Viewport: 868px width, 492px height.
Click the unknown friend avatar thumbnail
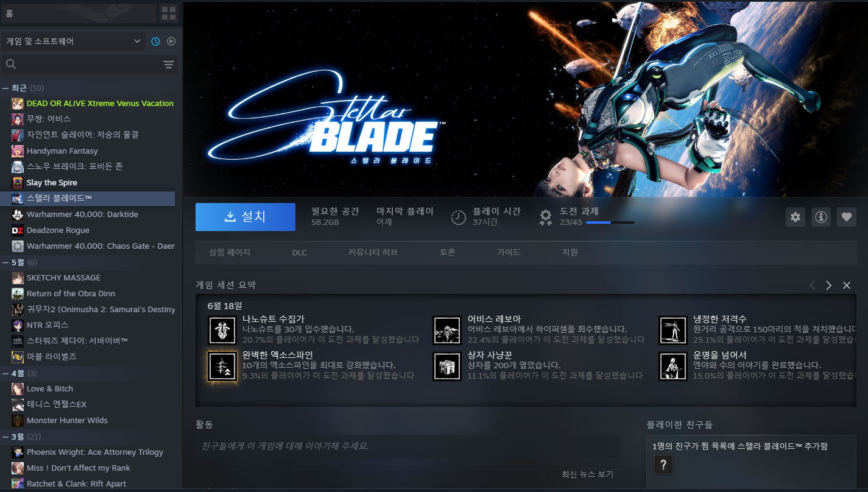point(663,466)
